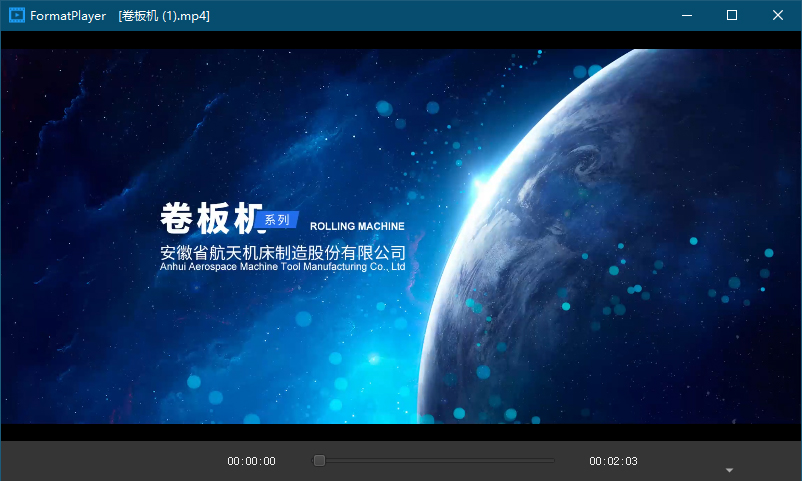Click the middle of the playback progress track
This screenshot has width=802, height=481.
tap(433, 461)
